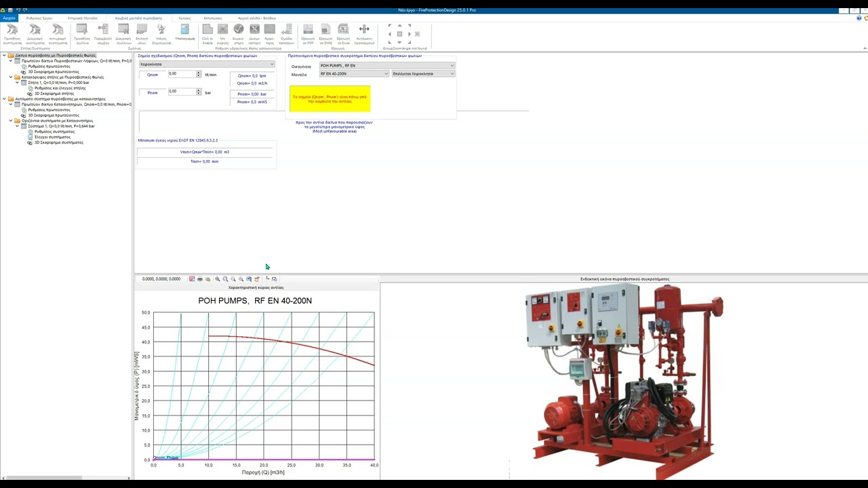Select Ρυθμίσεις συστήματος tree item
The width and height of the screenshot is (868, 488).
(x=55, y=131)
